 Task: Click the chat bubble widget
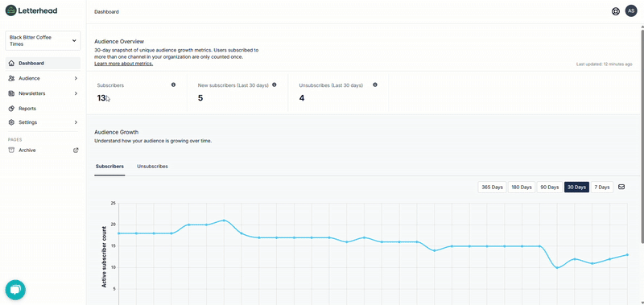tap(15, 290)
